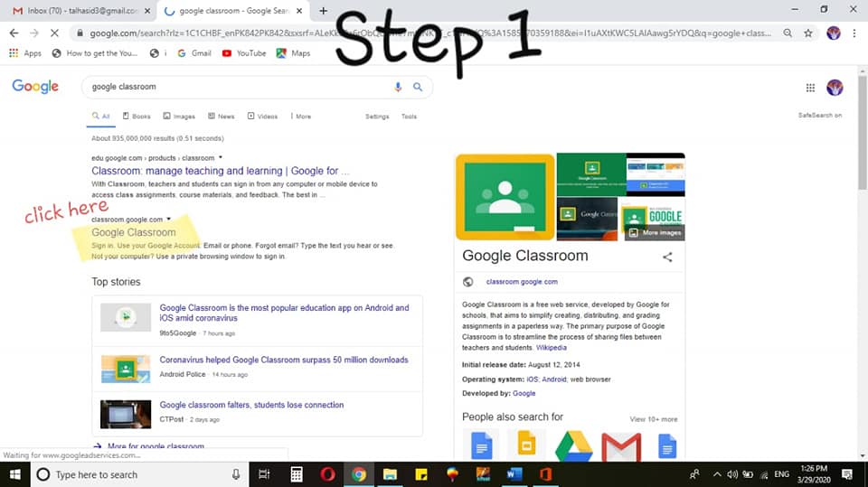Open 'Developed by: Google' link
Image resolution: width=868 pixels, height=487 pixels.
[524, 393]
